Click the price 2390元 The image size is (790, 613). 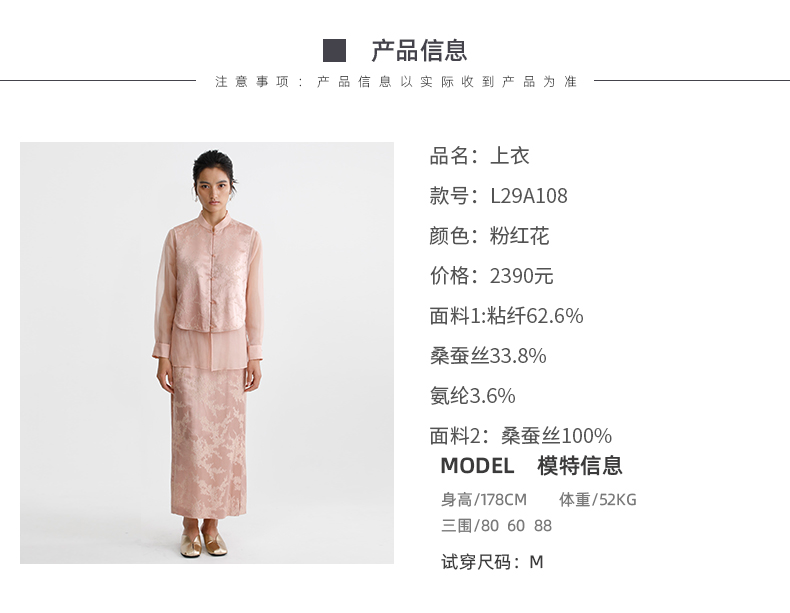[x=521, y=276]
